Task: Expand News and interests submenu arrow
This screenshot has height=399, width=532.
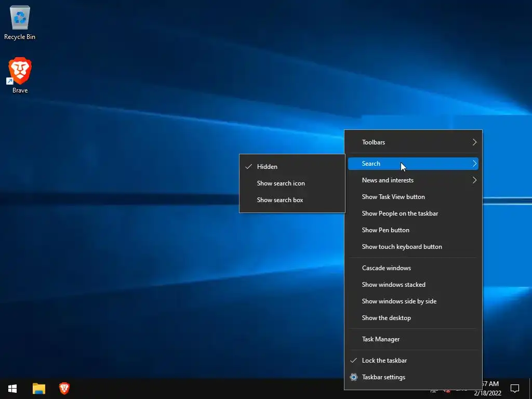Action: (x=474, y=180)
